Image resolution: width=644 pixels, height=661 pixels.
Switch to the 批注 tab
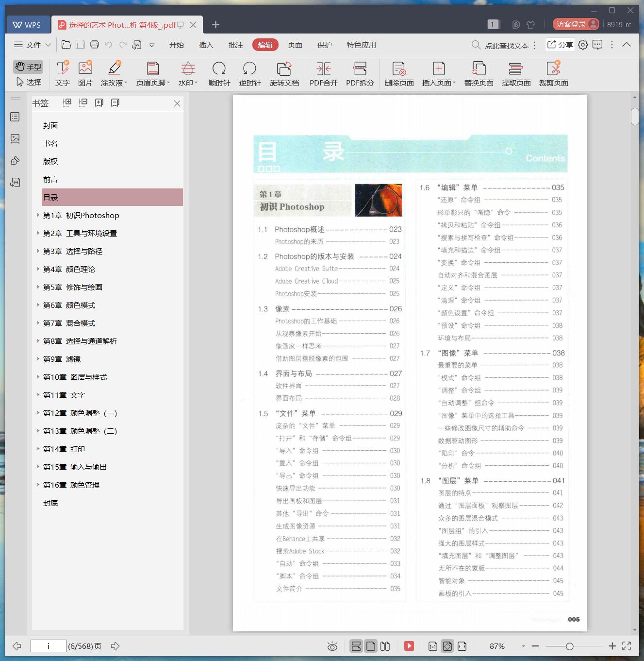tap(236, 45)
